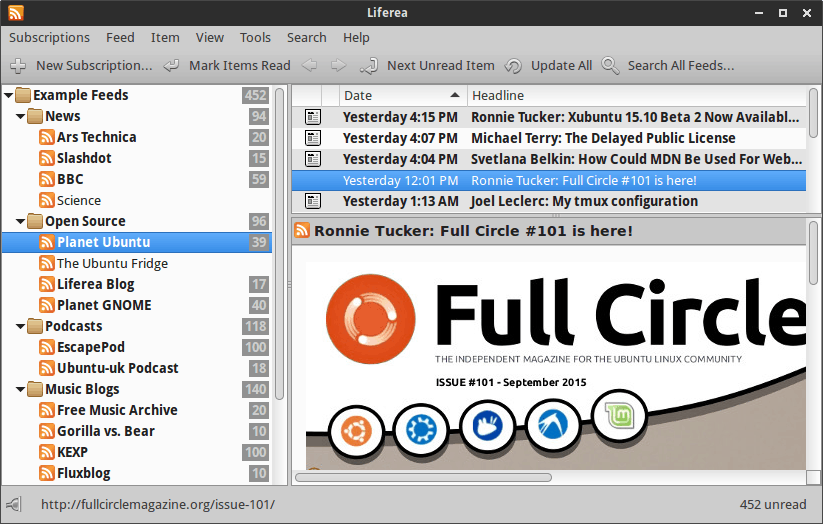
Task: Click the Next Unread Item label
Action: 441,66
